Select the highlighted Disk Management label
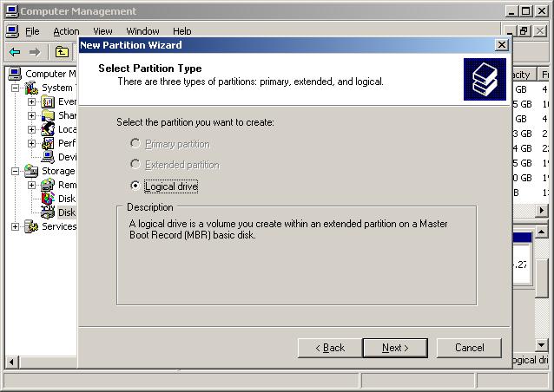This screenshot has width=554, height=392. (x=67, y=212)
